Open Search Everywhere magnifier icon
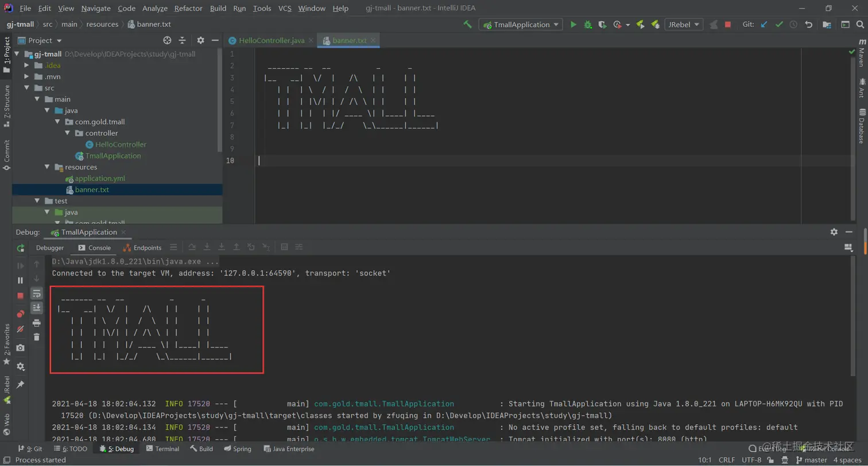The image size is (868, 466). [859, 25]
